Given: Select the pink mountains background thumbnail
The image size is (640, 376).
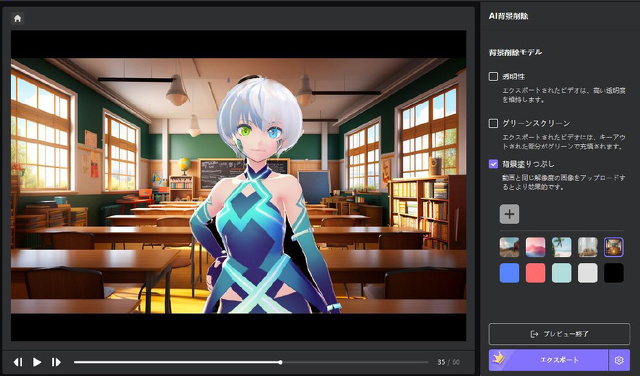Looking at the screenshot, I should click(536, 247).
